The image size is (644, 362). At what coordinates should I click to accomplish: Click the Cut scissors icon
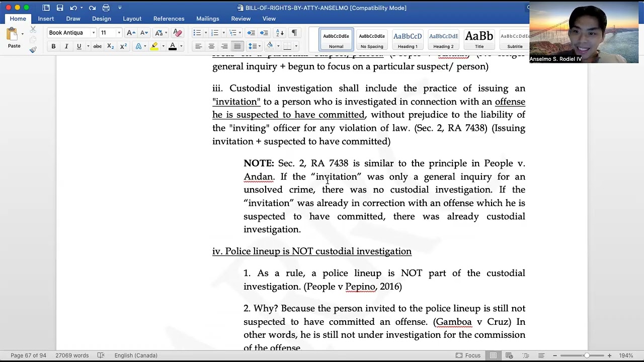(x=33, y=30)
